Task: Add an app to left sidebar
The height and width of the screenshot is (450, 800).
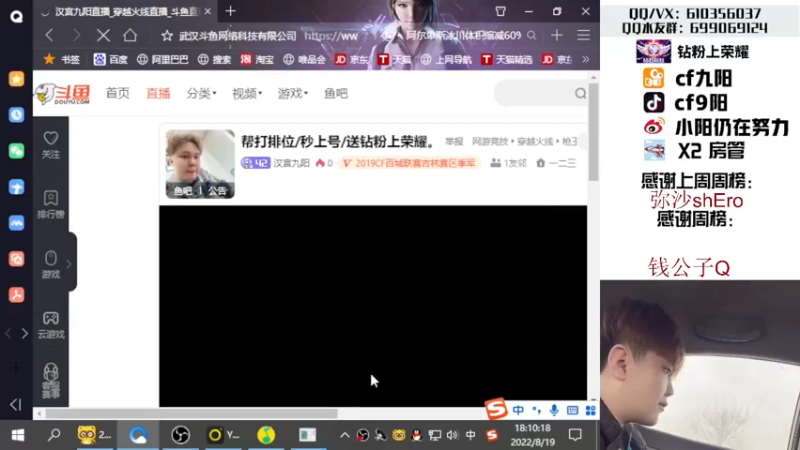Action: point(16,368)
